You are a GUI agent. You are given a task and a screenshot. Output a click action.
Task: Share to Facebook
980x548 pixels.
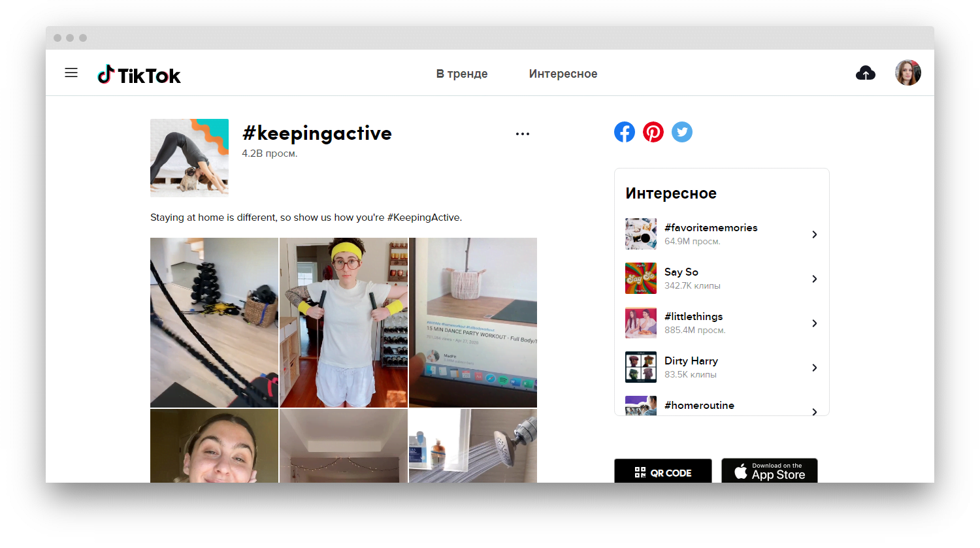pyautogui.click(x=625, y=132)
